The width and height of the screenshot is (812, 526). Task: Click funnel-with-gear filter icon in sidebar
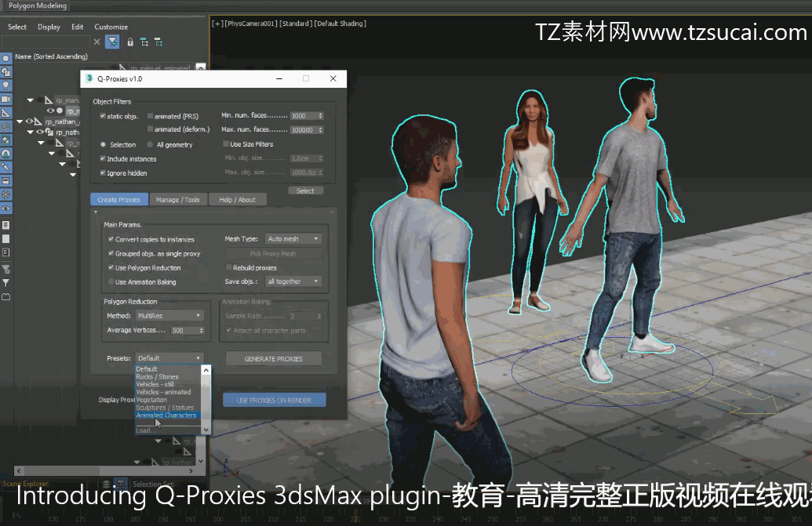coord(5,269)
